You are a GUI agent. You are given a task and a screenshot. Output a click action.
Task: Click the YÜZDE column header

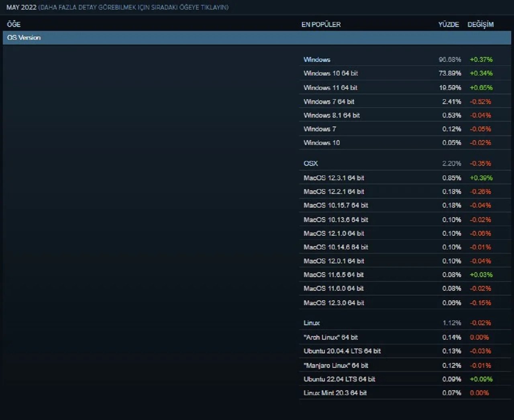(x=449, y=24)
